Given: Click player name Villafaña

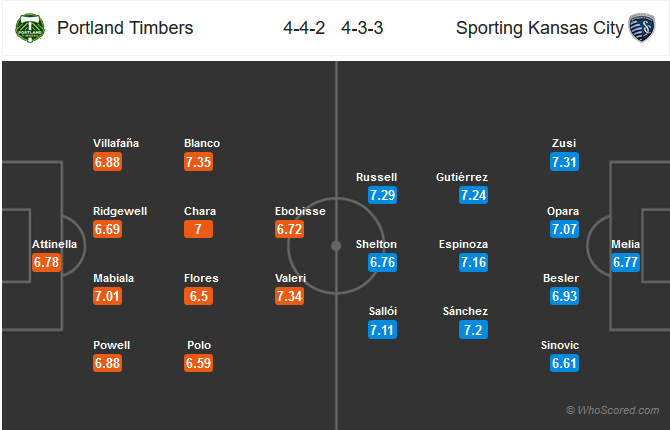Looking at the screenshot, I should pos(116,143).
